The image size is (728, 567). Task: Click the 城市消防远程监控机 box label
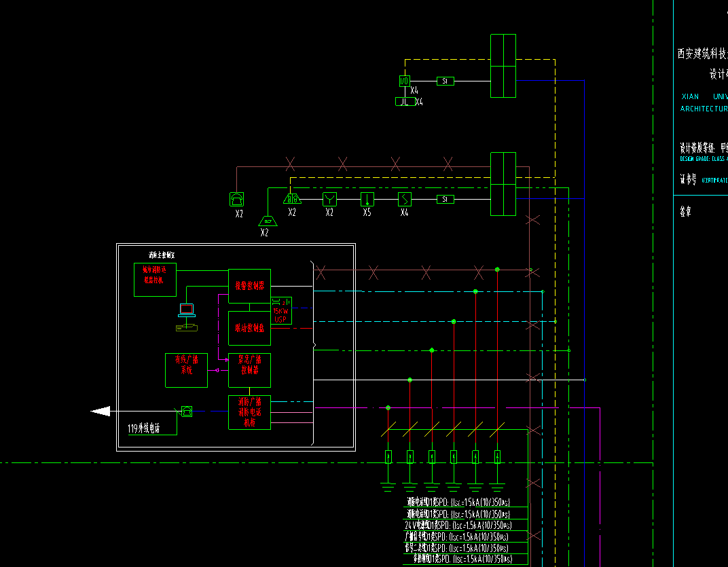[154, 274]
